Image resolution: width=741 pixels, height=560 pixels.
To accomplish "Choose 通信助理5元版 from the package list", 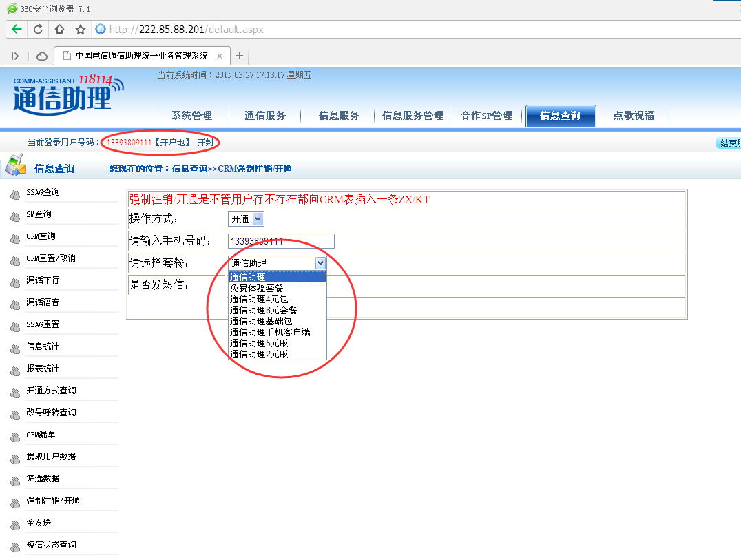I will (278, 343).
